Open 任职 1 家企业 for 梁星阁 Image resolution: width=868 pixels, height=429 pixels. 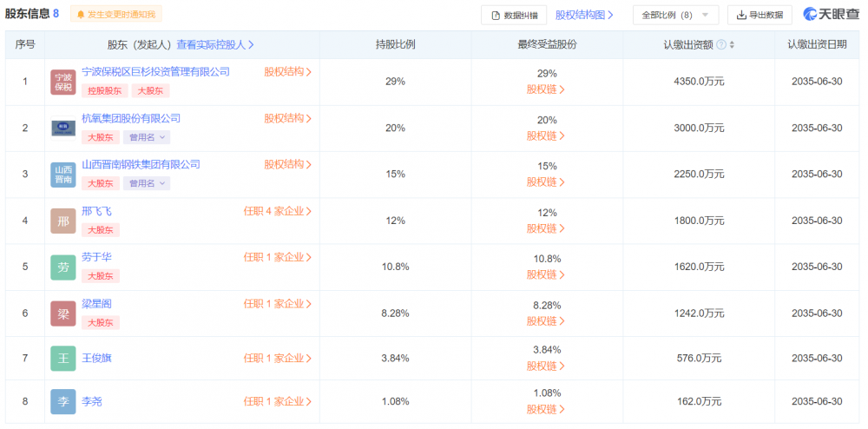point(278,303)
